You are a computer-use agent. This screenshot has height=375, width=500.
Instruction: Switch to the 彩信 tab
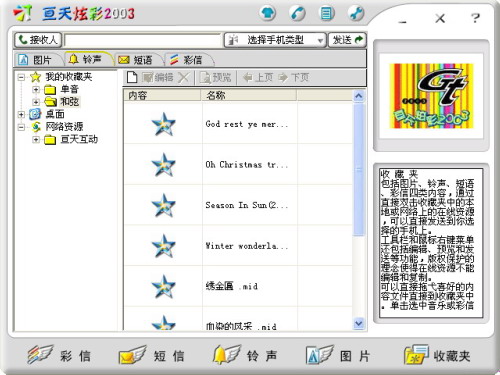coord(188,60)
